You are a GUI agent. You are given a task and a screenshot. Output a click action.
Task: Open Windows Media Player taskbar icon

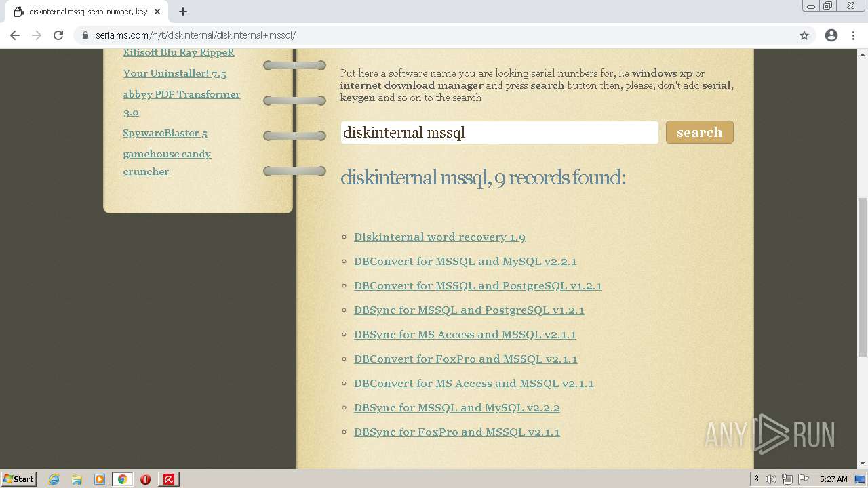(x=100, y=479)
